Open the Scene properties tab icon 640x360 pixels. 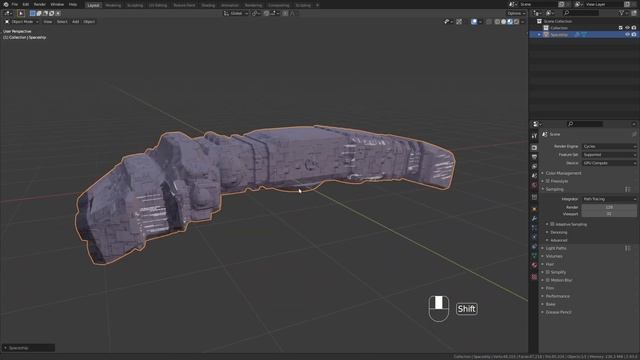[534, 176]
